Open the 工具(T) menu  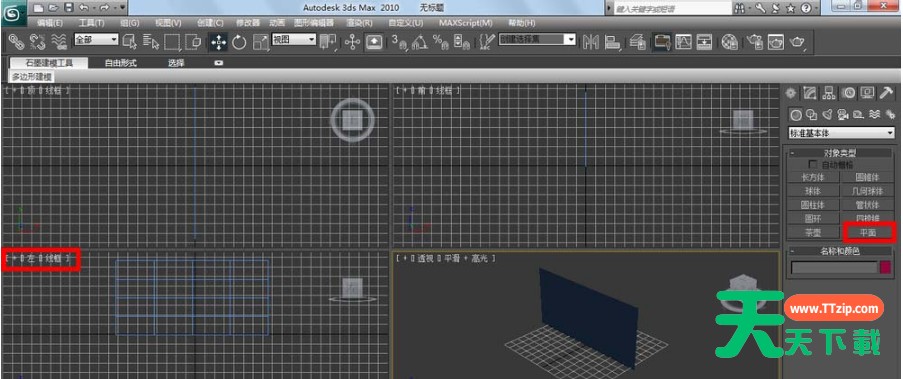click(x=91, y=23)
